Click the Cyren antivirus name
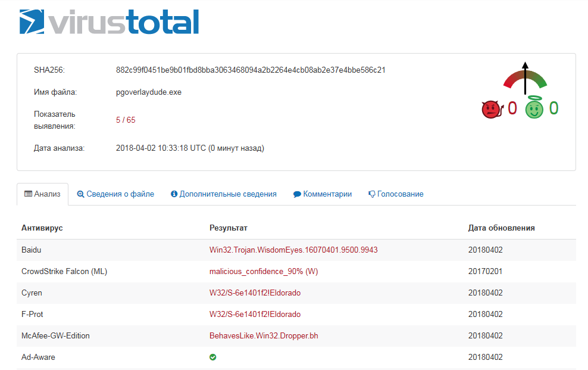 32,293
